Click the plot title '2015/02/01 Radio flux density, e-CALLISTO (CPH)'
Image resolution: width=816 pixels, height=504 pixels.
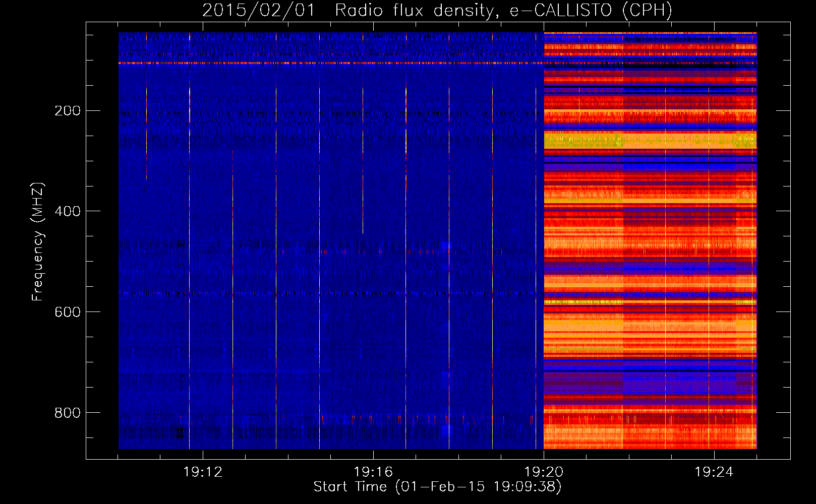(437, 10)
